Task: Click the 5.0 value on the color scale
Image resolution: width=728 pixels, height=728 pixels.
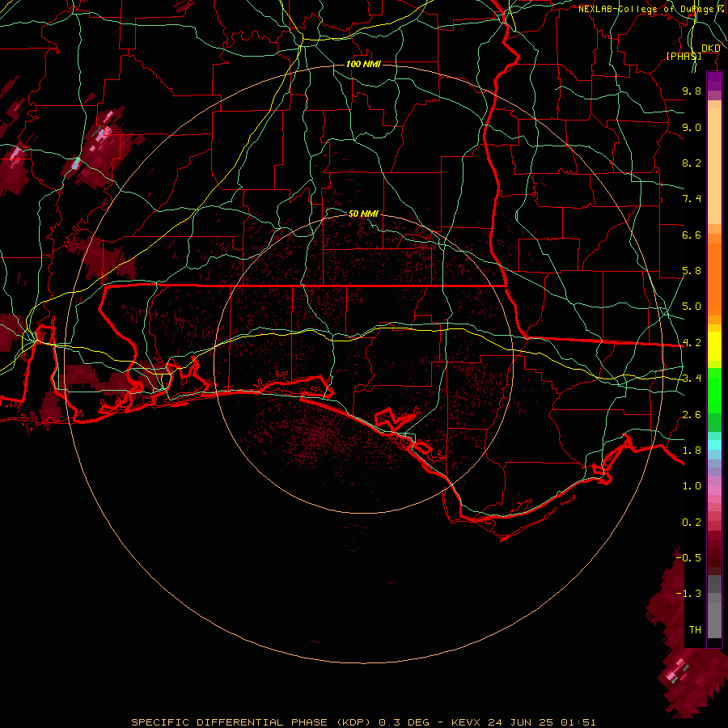Action: point(692,307)
